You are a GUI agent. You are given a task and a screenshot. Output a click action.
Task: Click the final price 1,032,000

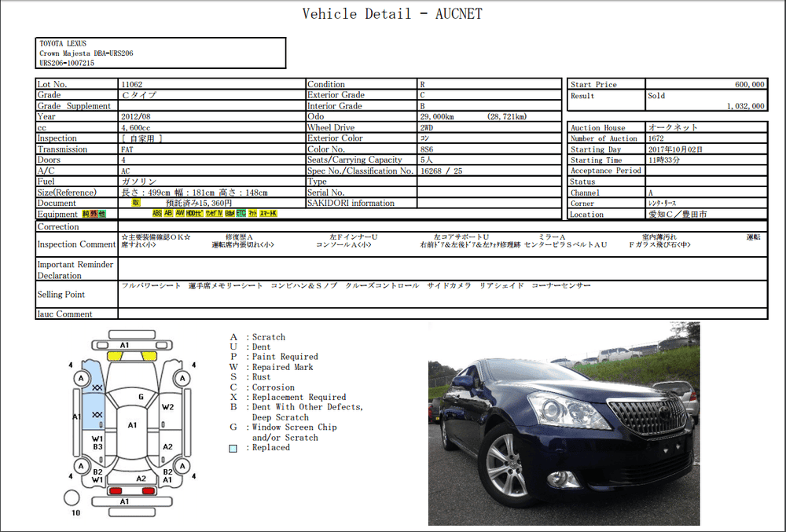(744, 105)
